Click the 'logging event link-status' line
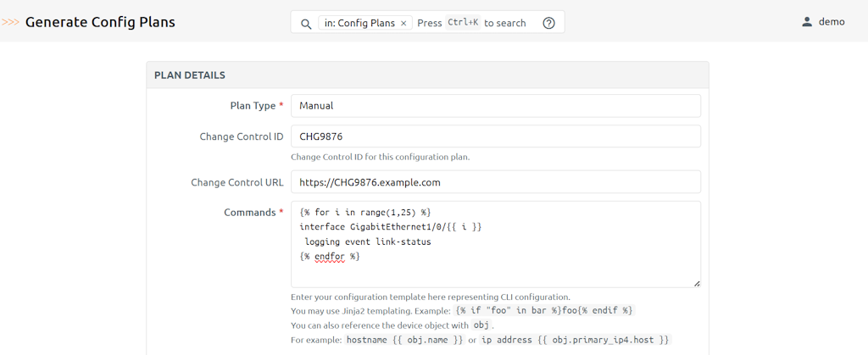 368,241
